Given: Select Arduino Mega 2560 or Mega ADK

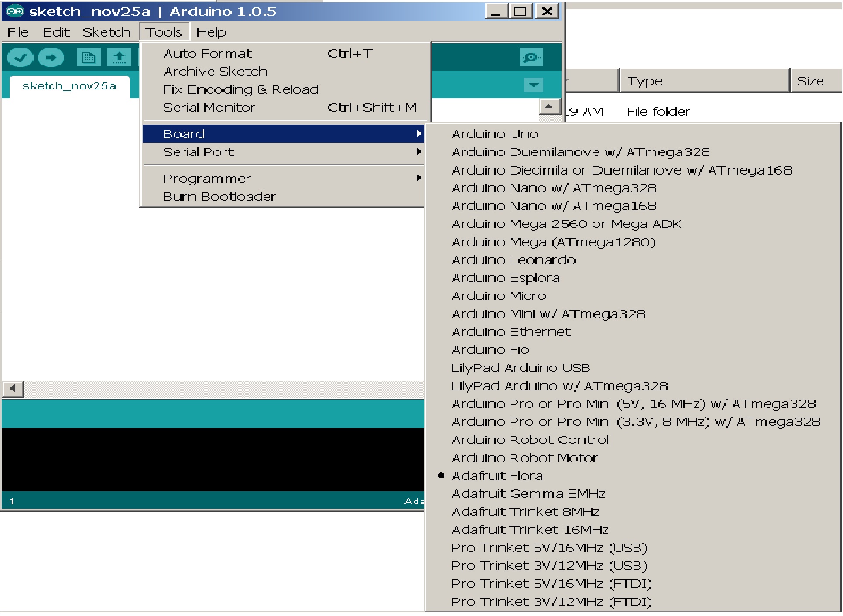Looking at the screenshot, I should (x=633, y=224).
